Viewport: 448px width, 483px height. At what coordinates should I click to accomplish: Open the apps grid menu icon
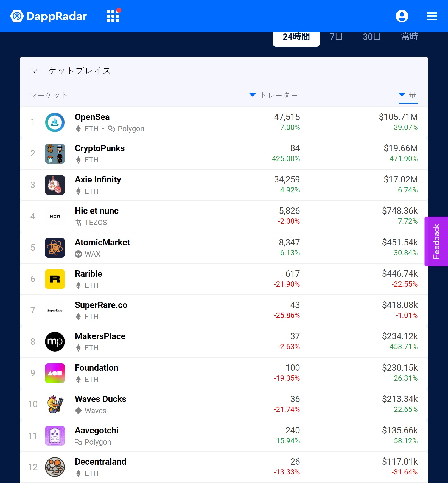click(113, 16)
